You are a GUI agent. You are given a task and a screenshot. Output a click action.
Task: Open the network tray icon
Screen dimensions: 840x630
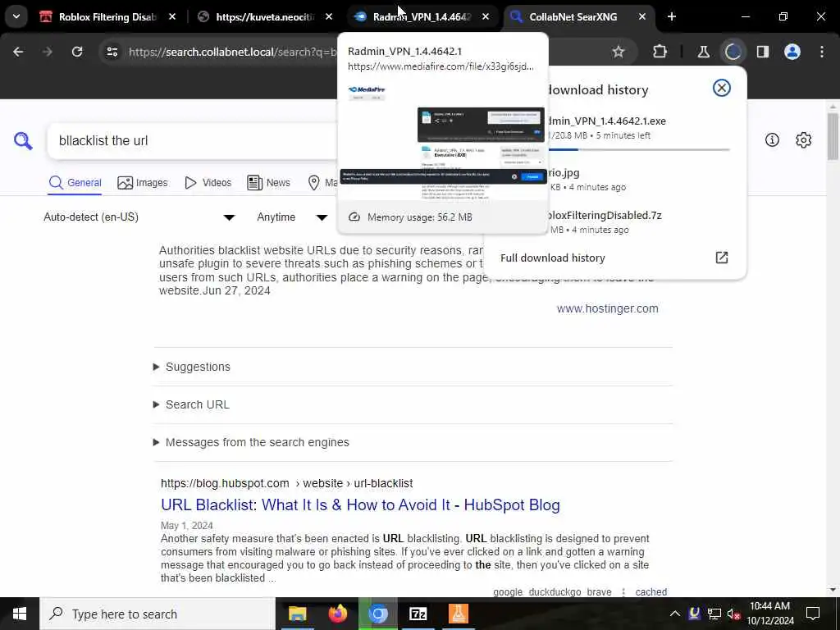(714, 614)
